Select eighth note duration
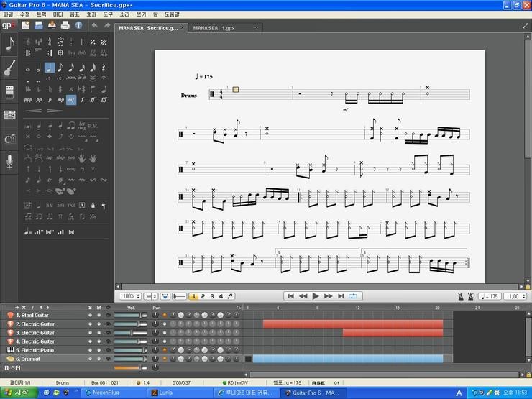Screen dimensions: 532x399 pos(60,68)
